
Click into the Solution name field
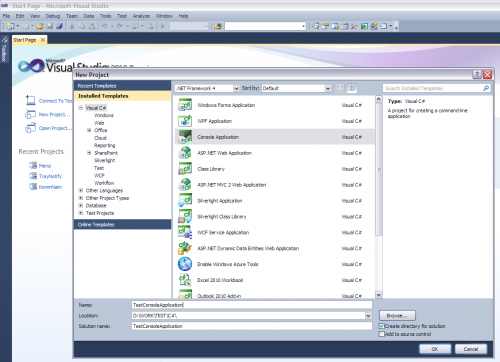(252, 326)
